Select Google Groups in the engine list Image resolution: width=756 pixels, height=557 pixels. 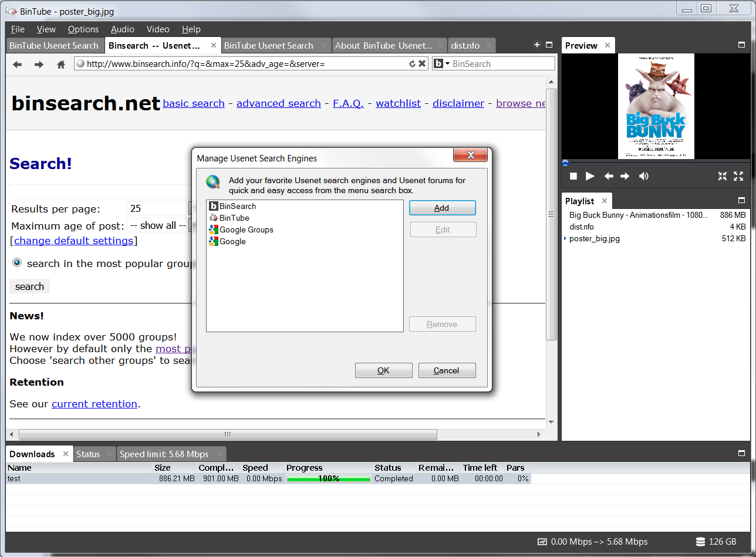(x=241, y=229)
